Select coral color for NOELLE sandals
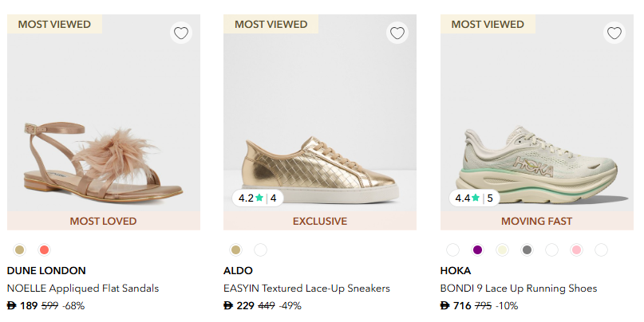The width and height of the screenshot is (644, 322). pyautogui.click(x=44, y=249)
